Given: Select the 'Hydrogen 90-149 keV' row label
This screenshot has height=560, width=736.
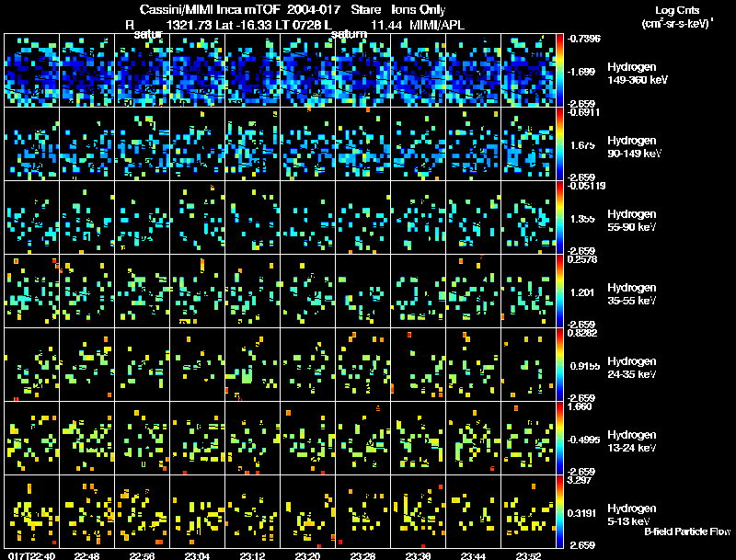Looking at the screenshot, I should (x=634, y=147).
